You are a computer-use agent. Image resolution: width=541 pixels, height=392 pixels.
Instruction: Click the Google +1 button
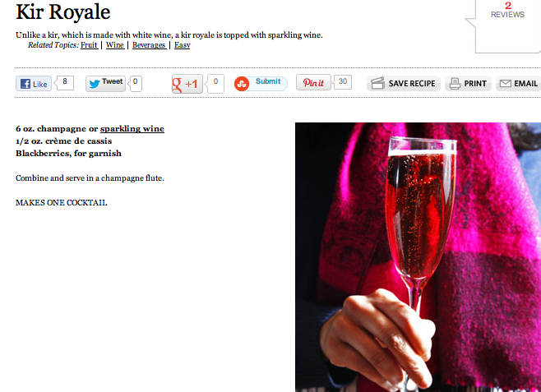(187, 84)
